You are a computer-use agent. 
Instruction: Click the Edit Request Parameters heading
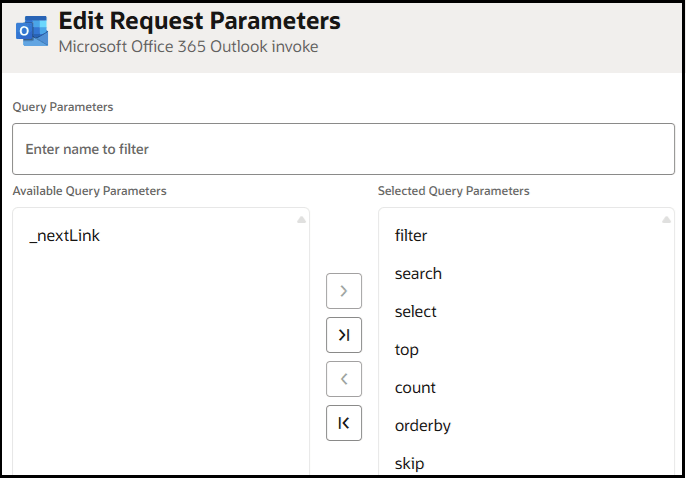point(199,21)
